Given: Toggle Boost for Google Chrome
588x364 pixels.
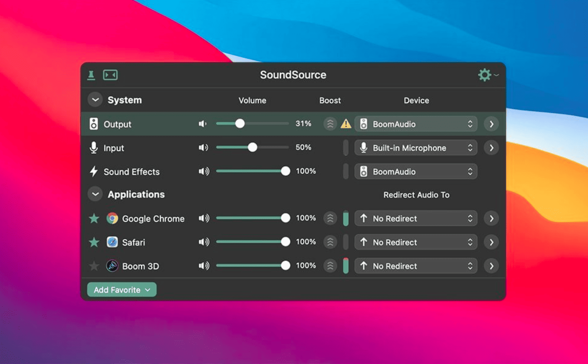Looking at the screenshot, I should point(330,218).
